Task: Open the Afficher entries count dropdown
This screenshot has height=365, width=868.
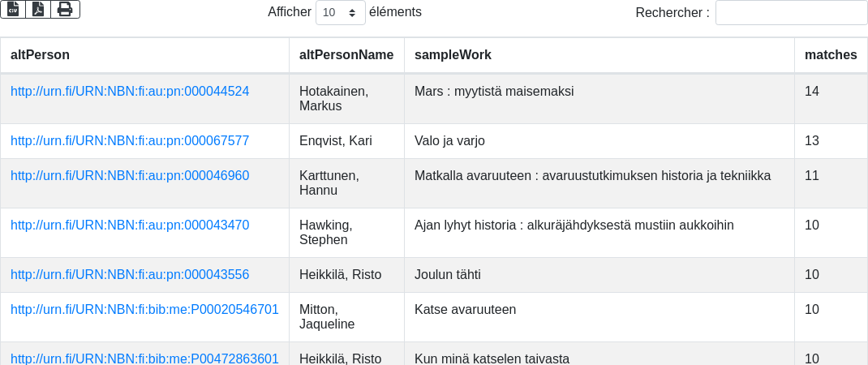Action: coord(340,13)
